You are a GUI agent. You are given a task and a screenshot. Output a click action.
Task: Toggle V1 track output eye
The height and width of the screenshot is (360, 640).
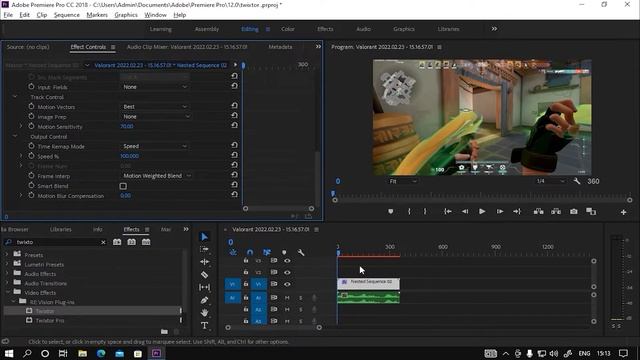click(x=287, y=284)
